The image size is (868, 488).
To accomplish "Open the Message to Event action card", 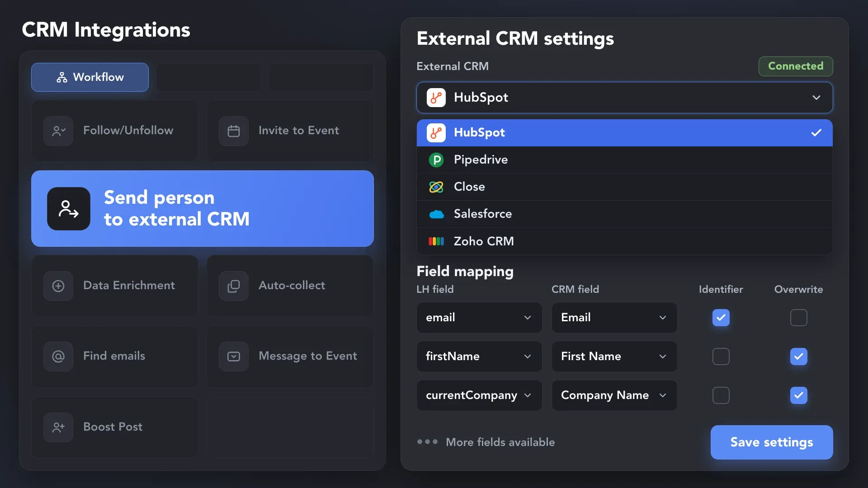I will pyautogui.click(x=290, y=357).
